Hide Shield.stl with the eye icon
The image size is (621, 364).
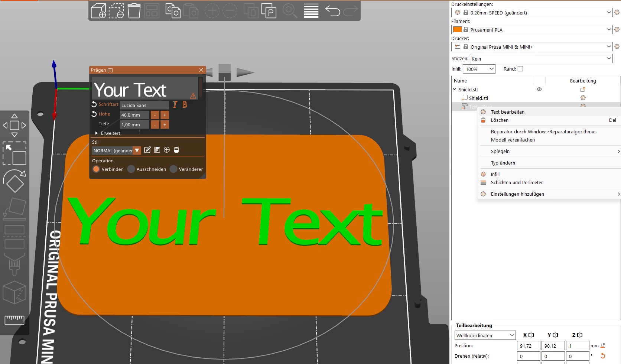(539, 89)
